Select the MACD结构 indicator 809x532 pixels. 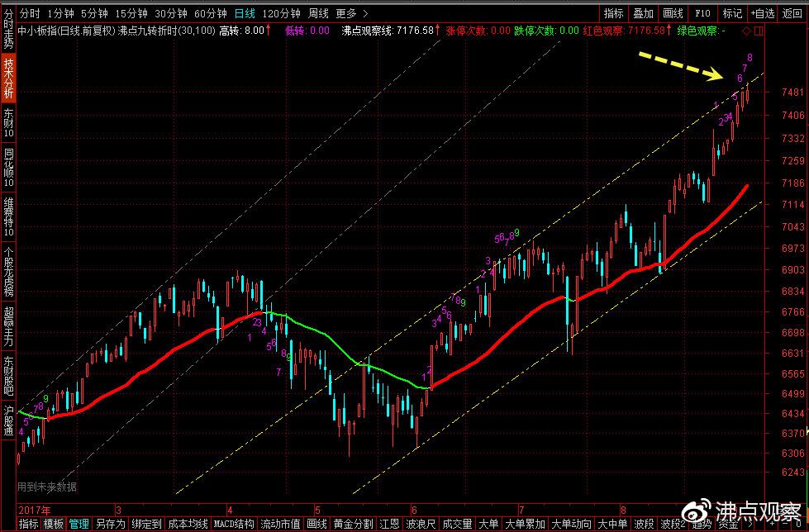coord(234,524)
